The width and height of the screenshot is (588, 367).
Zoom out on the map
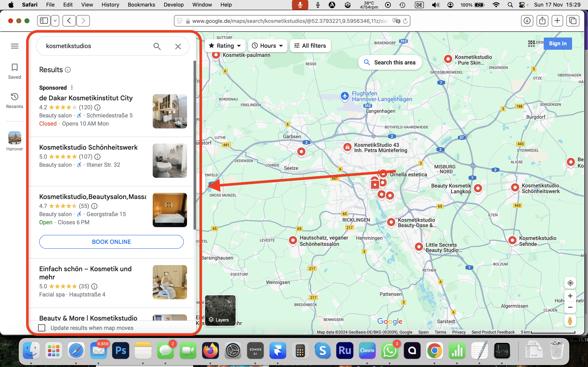tap(570, 307)
